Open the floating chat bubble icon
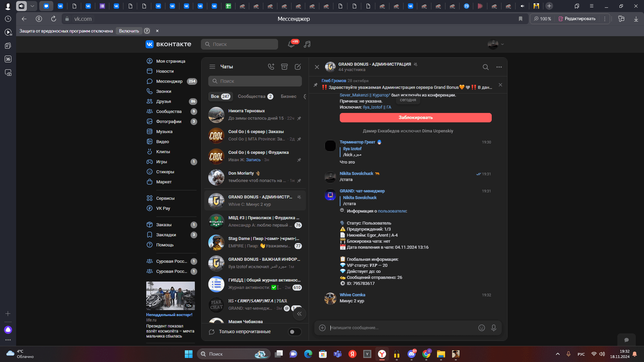The width and height of the screenshot is (644, 362). [x=626, y=340]
